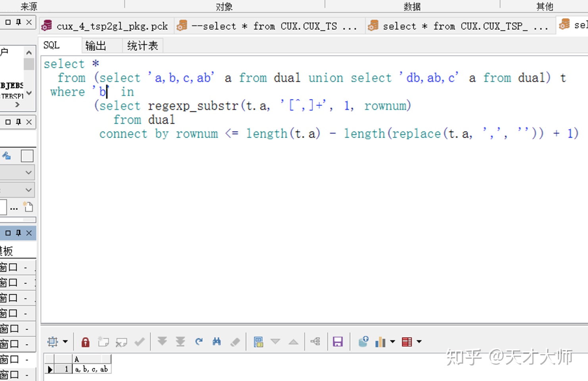Click scroll-down arrow in the connection list

tap(29, 93)
